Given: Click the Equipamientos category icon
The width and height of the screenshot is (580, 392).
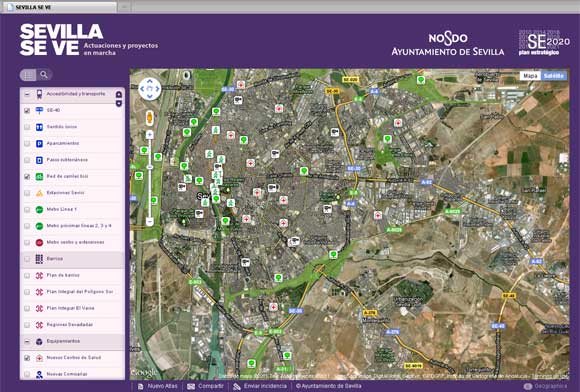Looking at the screenshot, I should pyautogui.click(x=39, y=342).
